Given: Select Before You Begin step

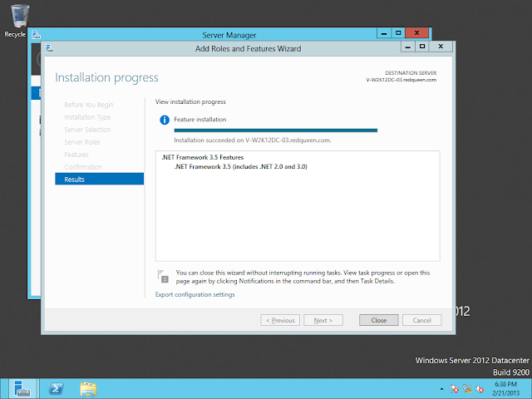Looking at the screenshot, I should coord(89,105).
